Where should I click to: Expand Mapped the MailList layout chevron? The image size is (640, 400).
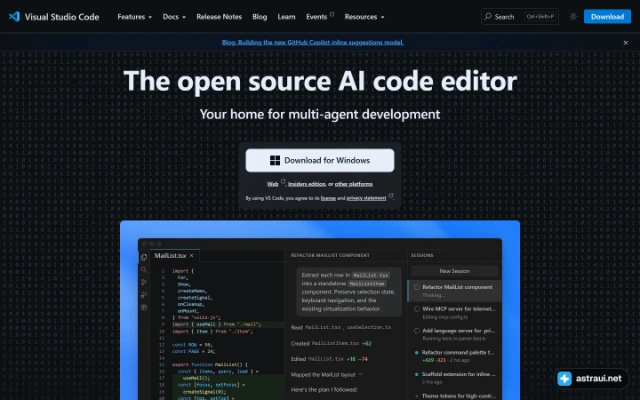(360, 374)
